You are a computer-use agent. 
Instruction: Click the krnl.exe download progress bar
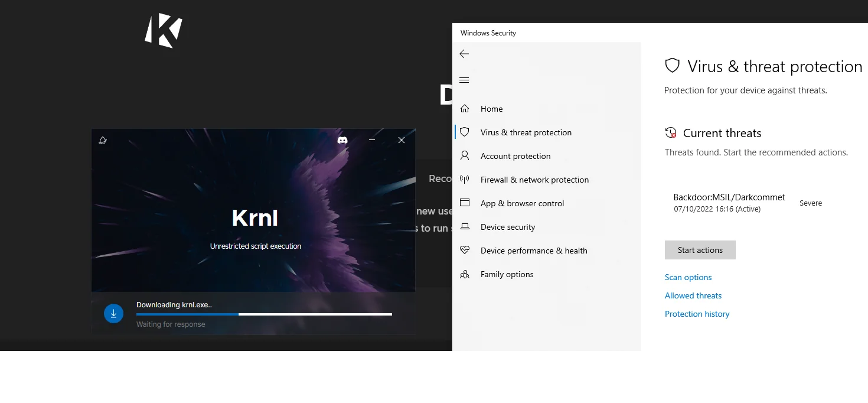coord(264,314)
